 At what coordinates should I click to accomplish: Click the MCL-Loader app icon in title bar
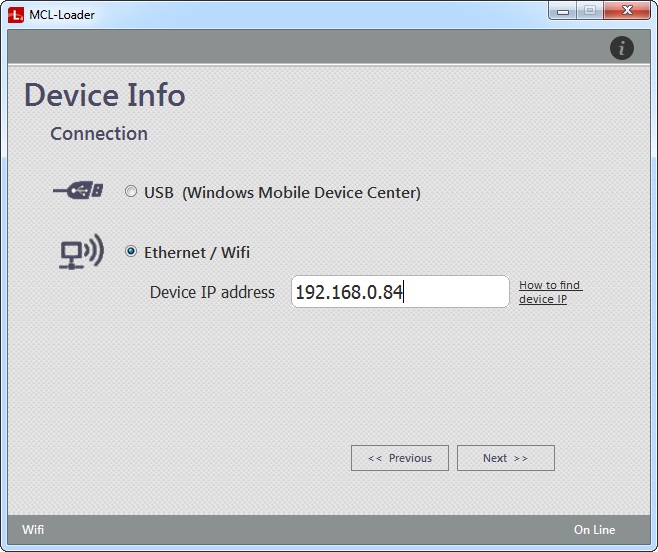(15, 14)
